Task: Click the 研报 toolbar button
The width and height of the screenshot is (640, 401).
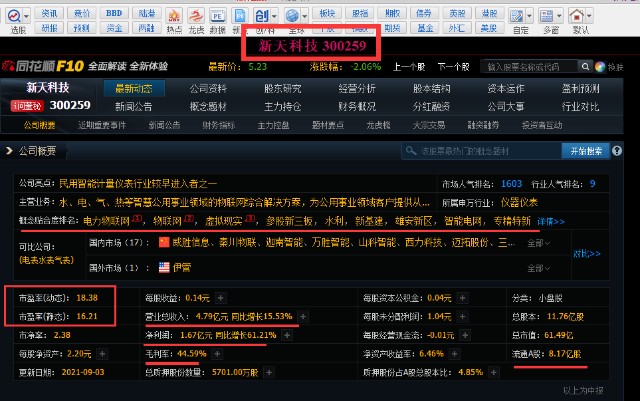Action: pos(49,28)
